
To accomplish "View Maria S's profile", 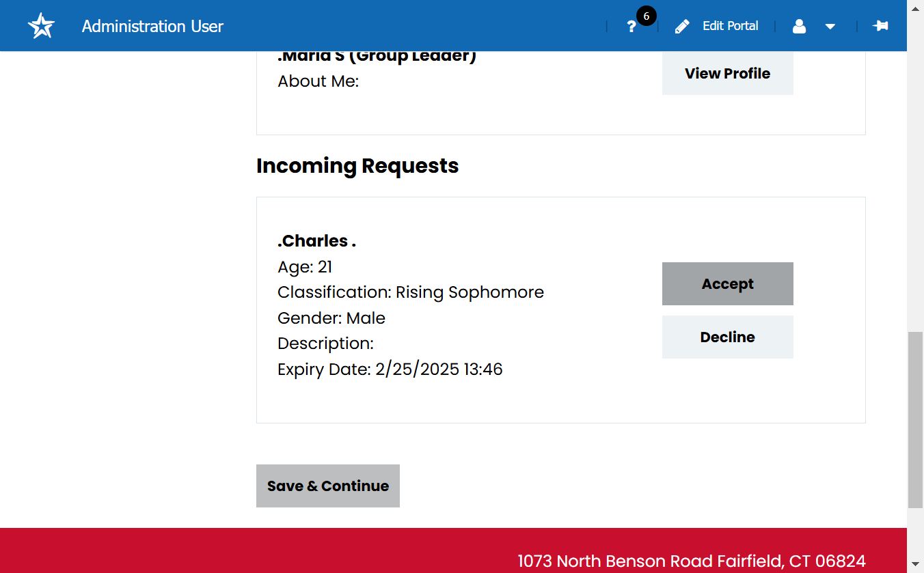I will [728, 73].
